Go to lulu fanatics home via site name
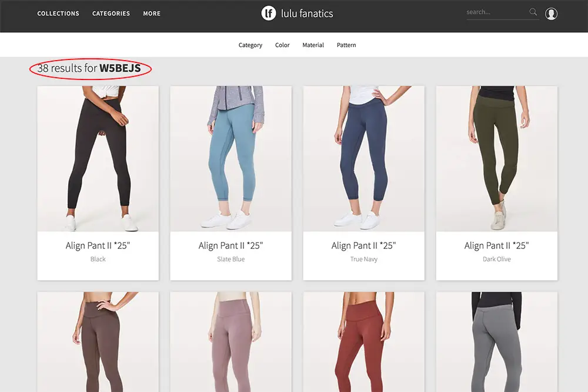Screen dimensions: 588x392 (307, 14)
